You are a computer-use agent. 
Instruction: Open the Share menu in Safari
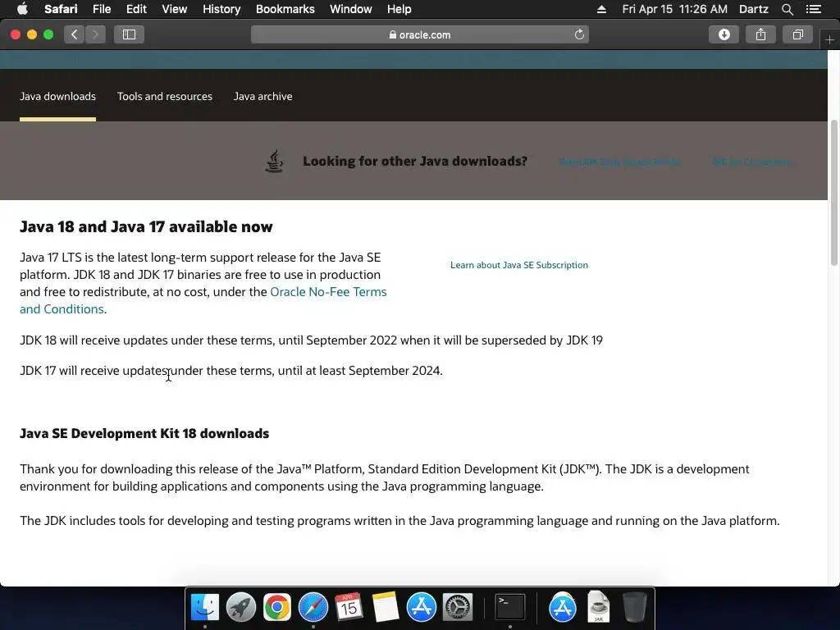pos(760,34)
